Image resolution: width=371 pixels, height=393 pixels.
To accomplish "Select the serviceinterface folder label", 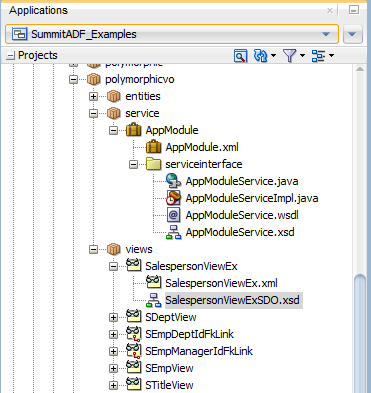I will (x=204, y=164).
